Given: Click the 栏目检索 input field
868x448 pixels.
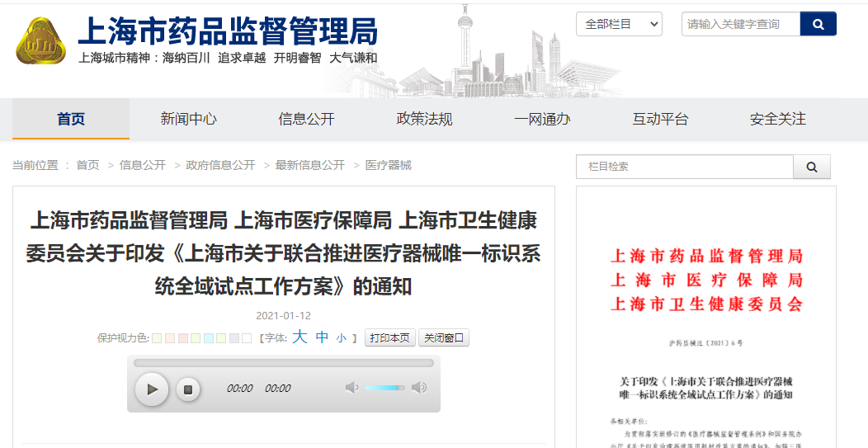Looking at the screenshot, I should (x=685, y=167).
